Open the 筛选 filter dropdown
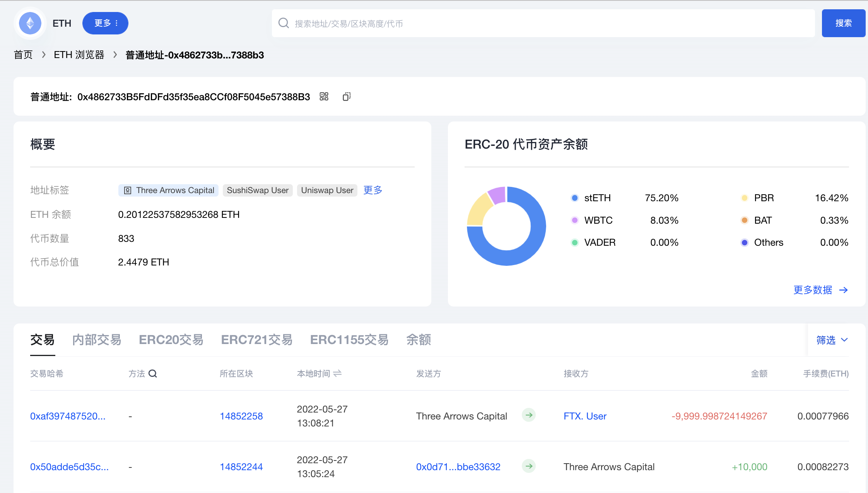Screen dimensions: 868x493 point(832,340)
